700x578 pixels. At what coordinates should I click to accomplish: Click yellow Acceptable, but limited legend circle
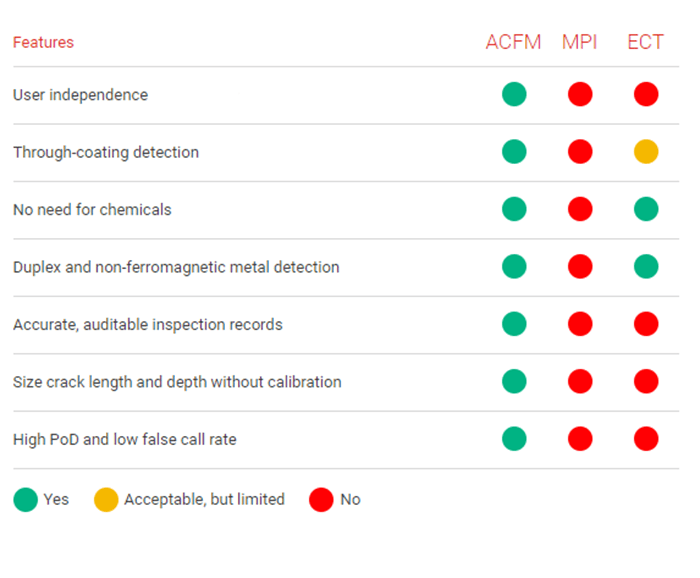(106, 499)
